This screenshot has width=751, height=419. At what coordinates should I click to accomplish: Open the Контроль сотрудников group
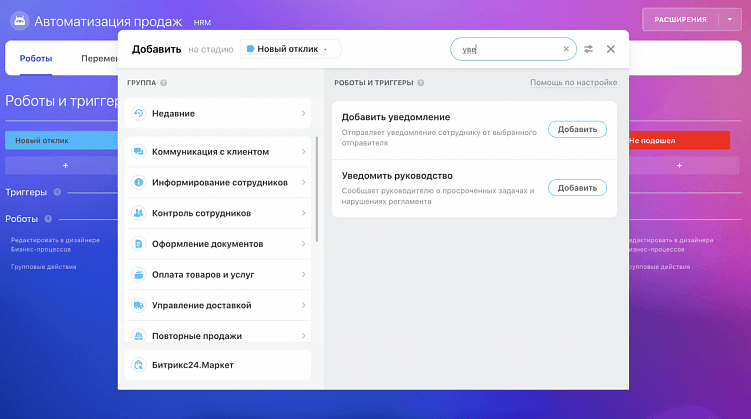click(x=218, y=213)
